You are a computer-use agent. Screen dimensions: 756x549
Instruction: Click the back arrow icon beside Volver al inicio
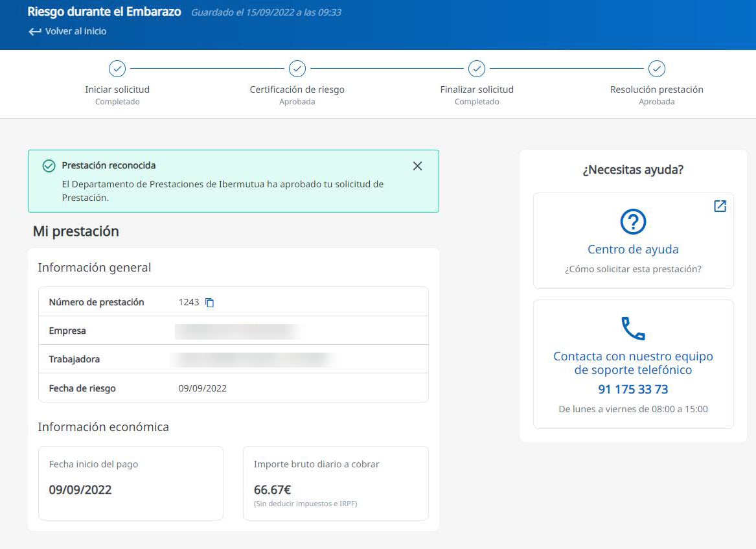click(34, 32)
